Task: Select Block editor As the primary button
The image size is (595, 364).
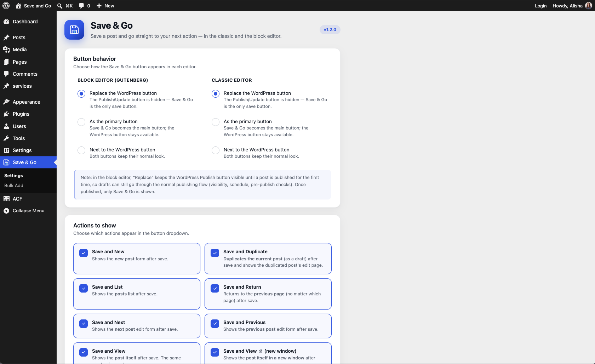Action: (x=81, y=122)
